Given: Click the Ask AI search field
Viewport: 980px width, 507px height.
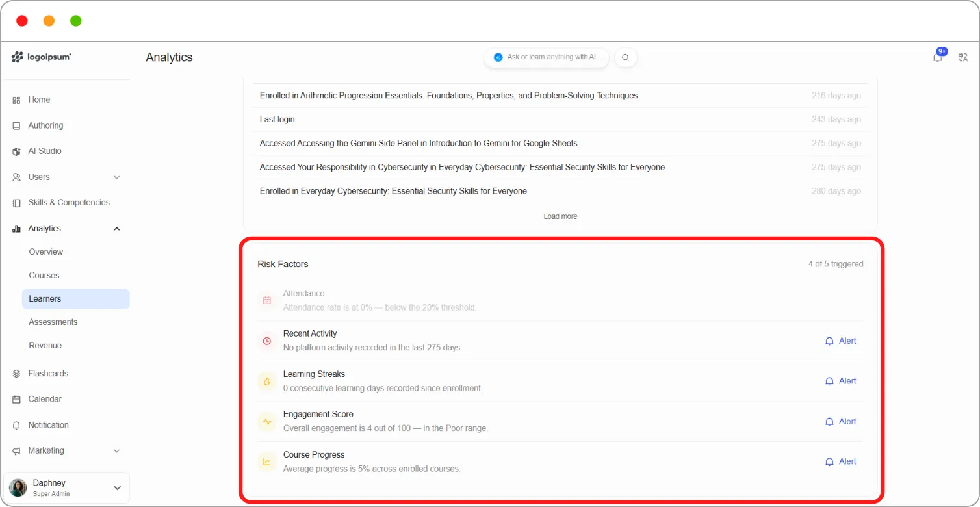Looking at the screenshot, I should click(547, 57).
